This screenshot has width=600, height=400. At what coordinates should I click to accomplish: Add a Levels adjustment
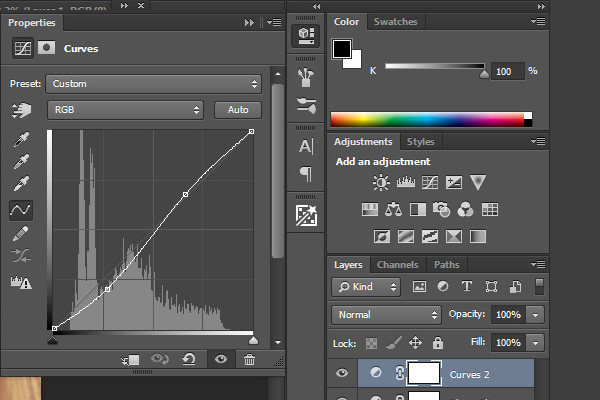pyautogui.click(x=406, y=183)
